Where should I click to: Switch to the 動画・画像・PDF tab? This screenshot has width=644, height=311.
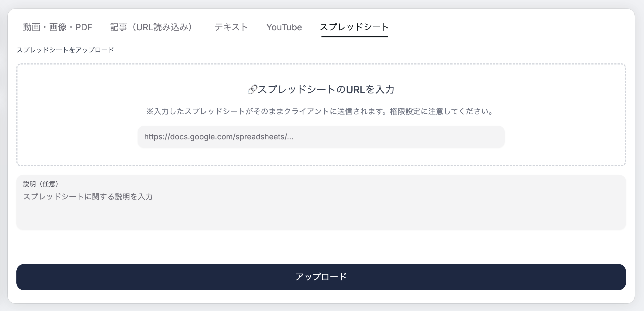pyautogui.click(x=57, y=27)
